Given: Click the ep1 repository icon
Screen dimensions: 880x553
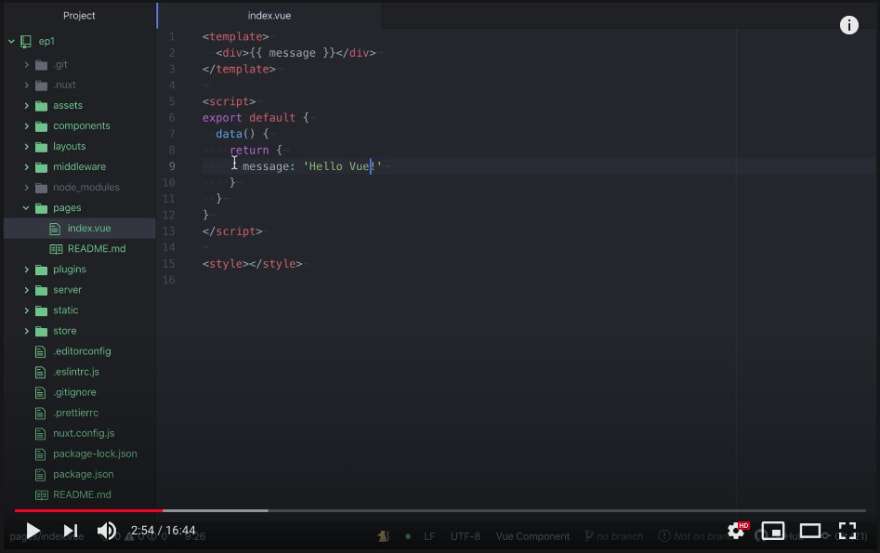Looking at the screenshot, I should pyautogui.click(x=26, y=42).
